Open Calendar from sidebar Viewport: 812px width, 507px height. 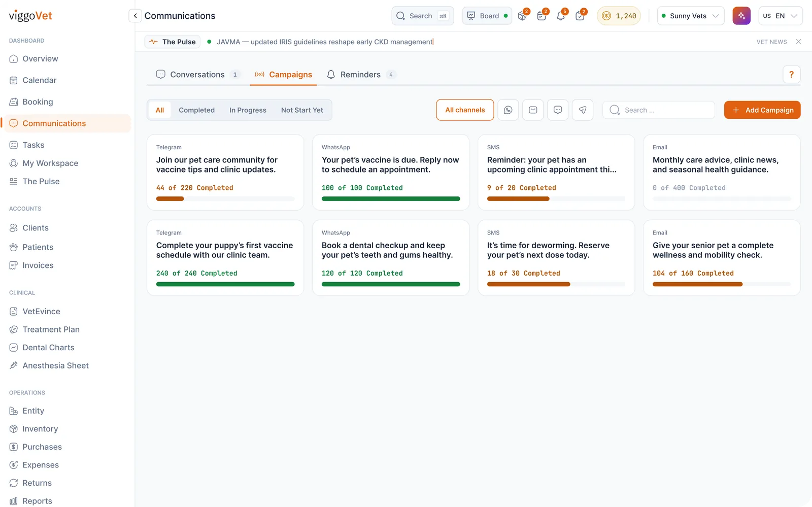[x=40, y=80]
